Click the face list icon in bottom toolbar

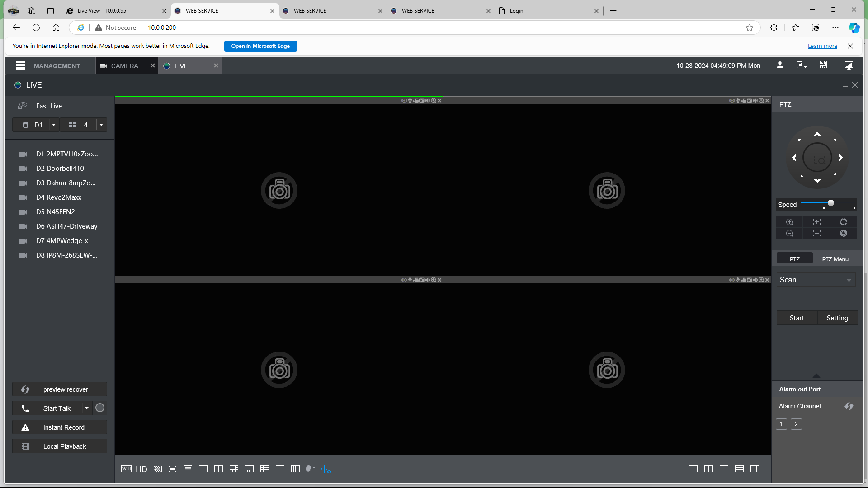click(x=311, y=469)
